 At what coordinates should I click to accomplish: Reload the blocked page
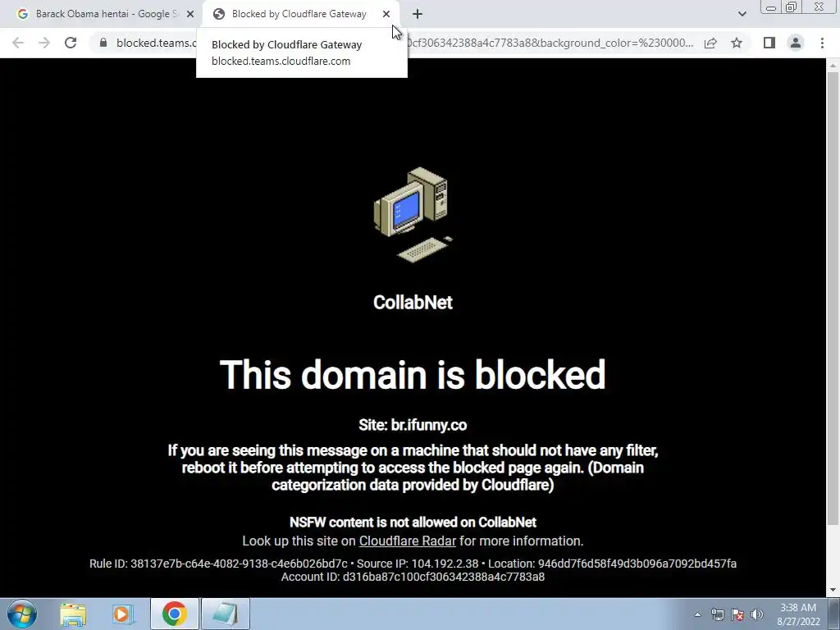71,43
